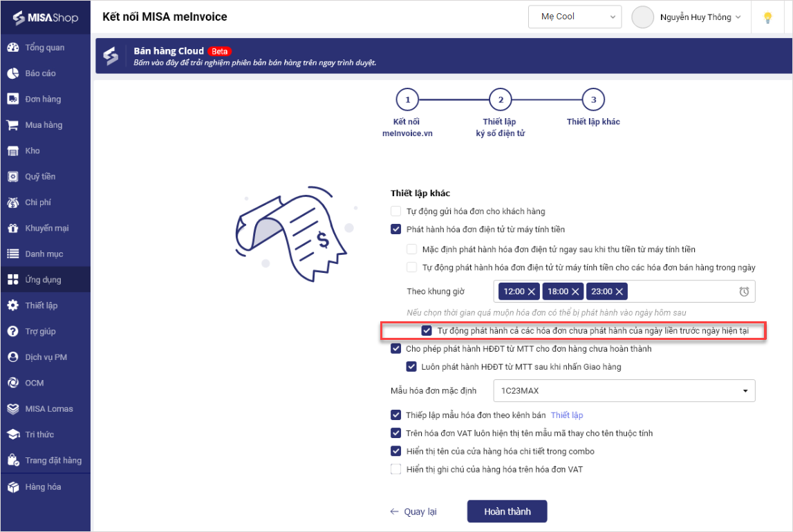This screenshot has height=532, width=793.
Task: Remove the 12:00 time slot tag
Action: pos(532,292)
